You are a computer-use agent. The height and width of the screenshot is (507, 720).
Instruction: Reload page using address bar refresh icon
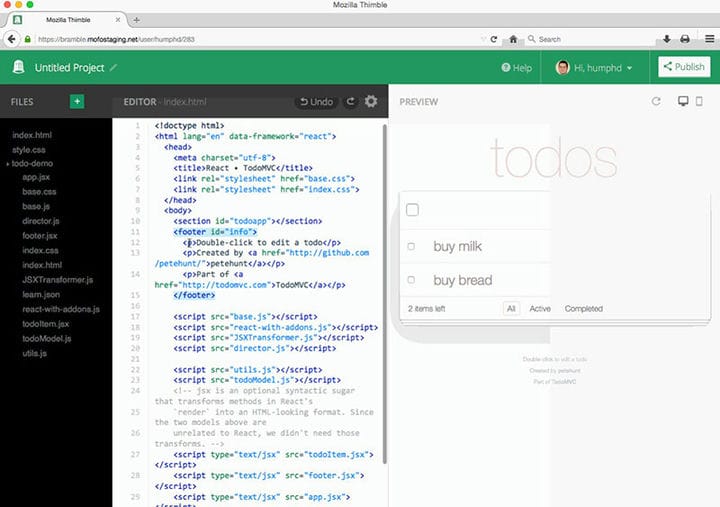click(494, 39)
